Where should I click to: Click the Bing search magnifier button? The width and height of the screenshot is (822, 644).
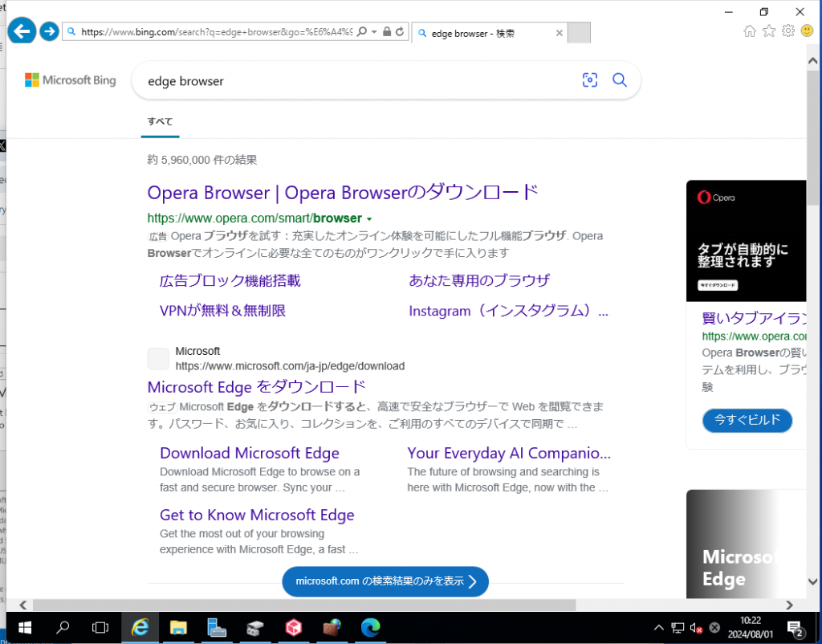[x=620, y=79]
